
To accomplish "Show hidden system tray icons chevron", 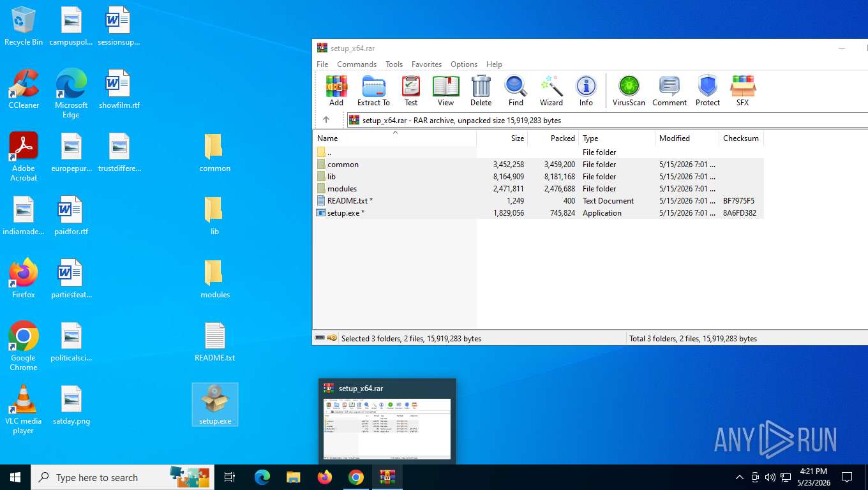I will (x=740, y=477).
